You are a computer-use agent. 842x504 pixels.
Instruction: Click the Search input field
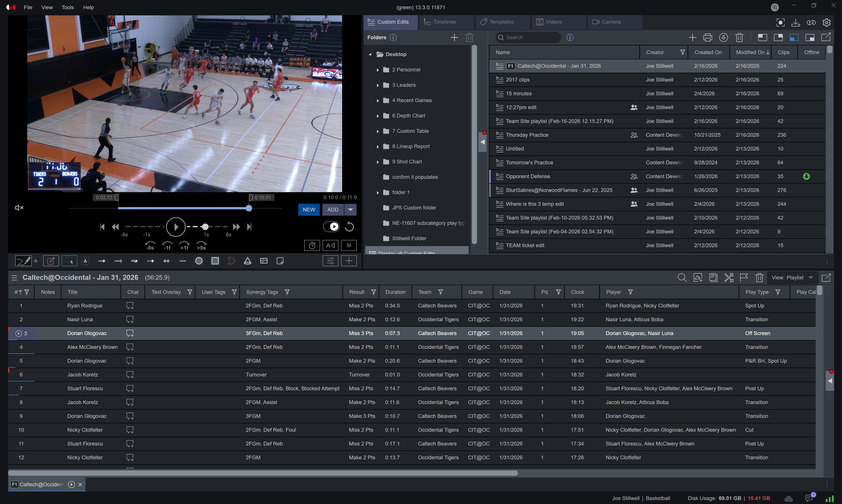click(530, 37)
